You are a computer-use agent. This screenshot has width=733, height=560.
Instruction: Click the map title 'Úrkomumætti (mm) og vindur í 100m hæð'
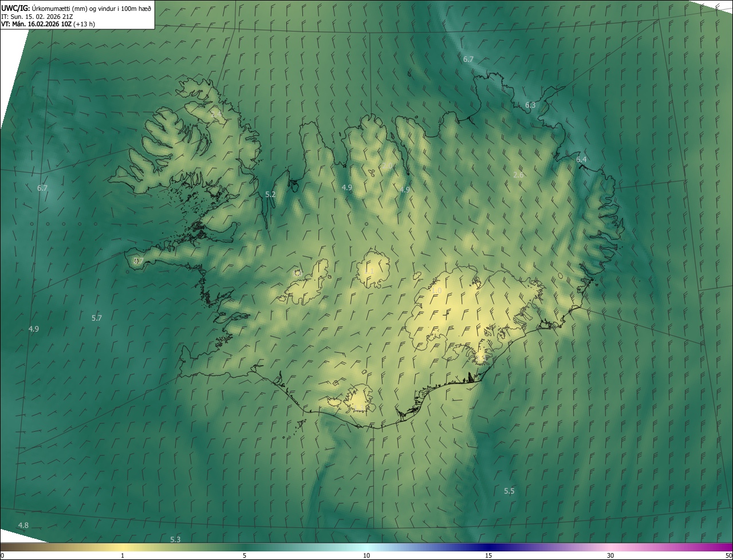click(x=91, y=8)
